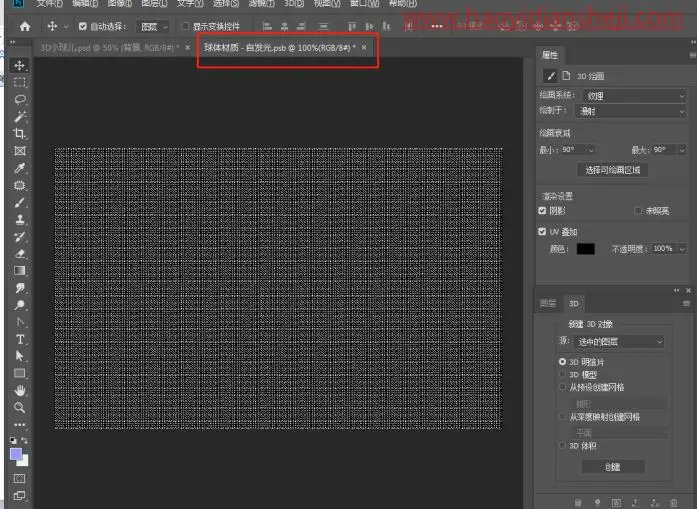This screenshot has width=697, height=509.
Task: Select the Dodge tool
Action: point(20,305)
